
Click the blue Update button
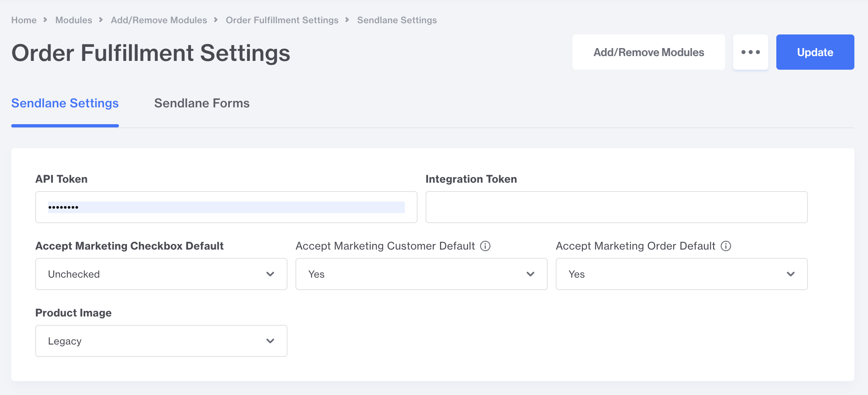[815, 52]
